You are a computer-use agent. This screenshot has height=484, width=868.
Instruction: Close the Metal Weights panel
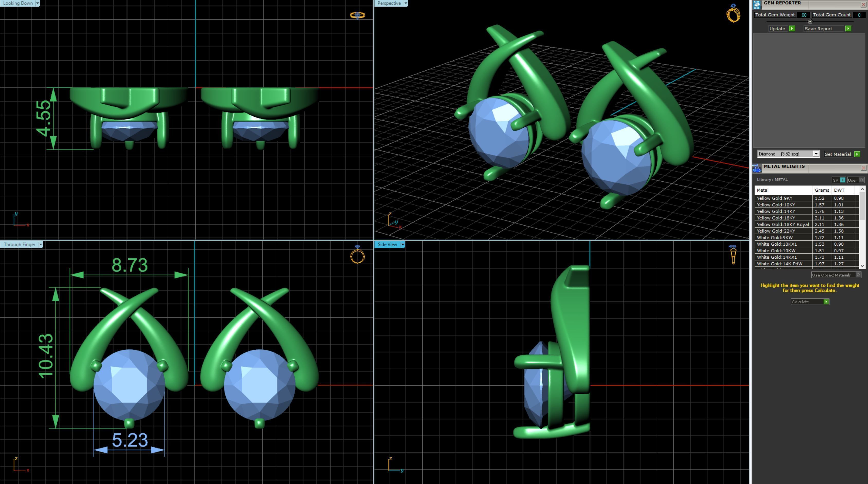pos(863,168)
